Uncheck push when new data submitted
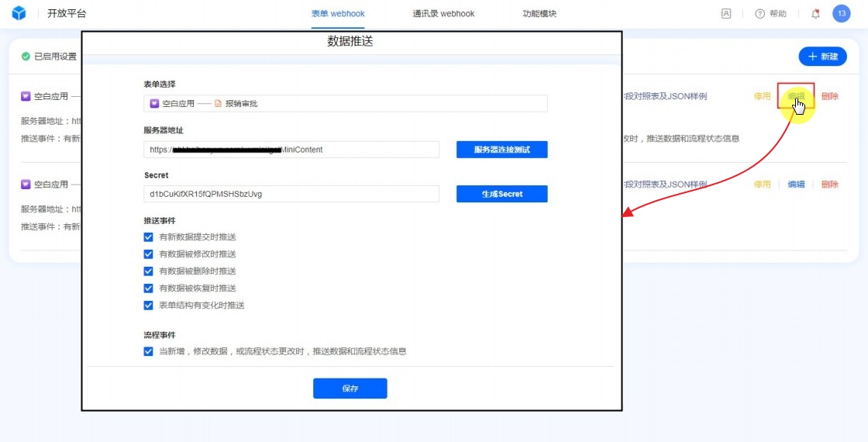The height and width of the screenshot is (442, 868). pyautogui.click(x=149, y=237)
